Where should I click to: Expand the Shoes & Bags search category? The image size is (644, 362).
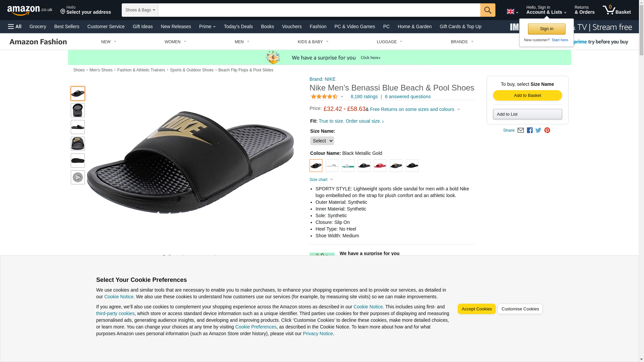pos(140,10)
